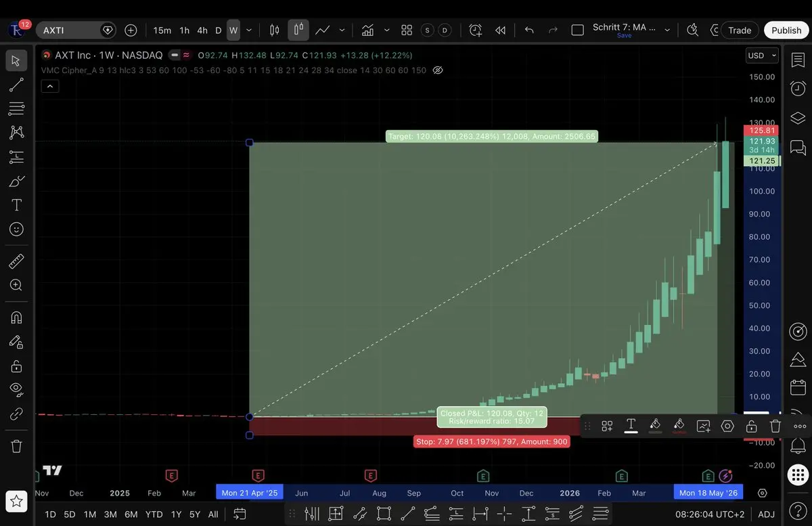This screenshot has height=526, width=812.
Task: Open the object tree layers panel
Action: click(x=798, y=118)
